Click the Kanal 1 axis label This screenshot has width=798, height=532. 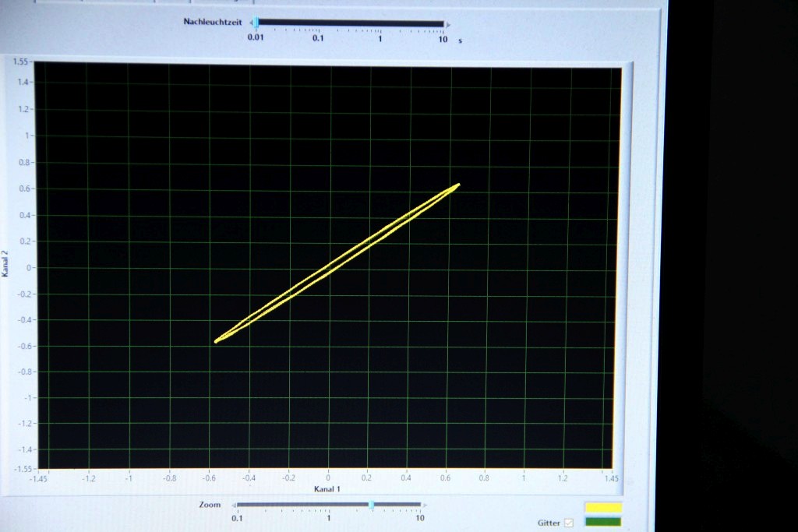(x=327, y=489)
